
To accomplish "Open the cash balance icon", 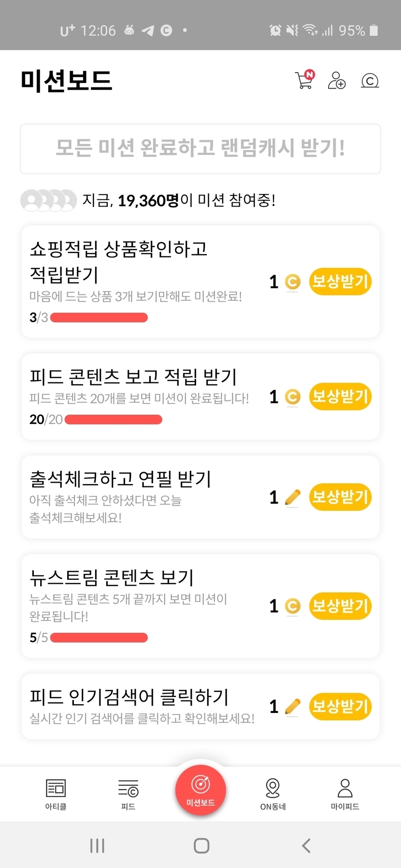I will [x=370, y=81].
